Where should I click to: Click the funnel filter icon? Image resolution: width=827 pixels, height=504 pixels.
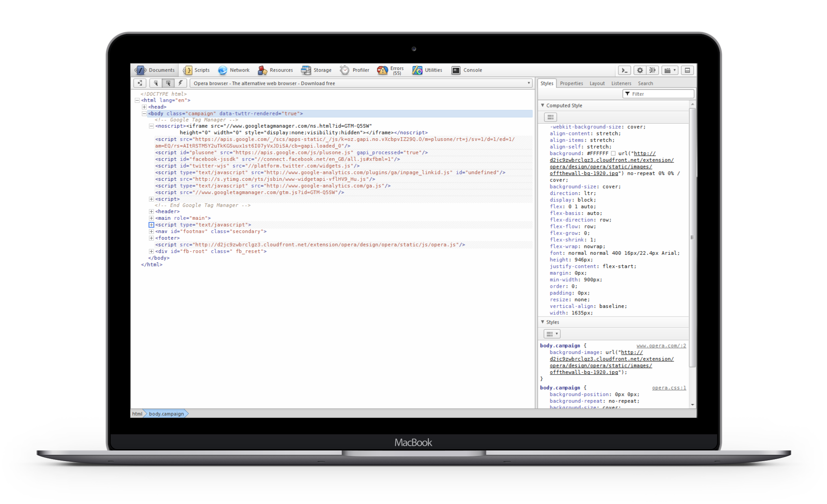[x=628, y=94]
